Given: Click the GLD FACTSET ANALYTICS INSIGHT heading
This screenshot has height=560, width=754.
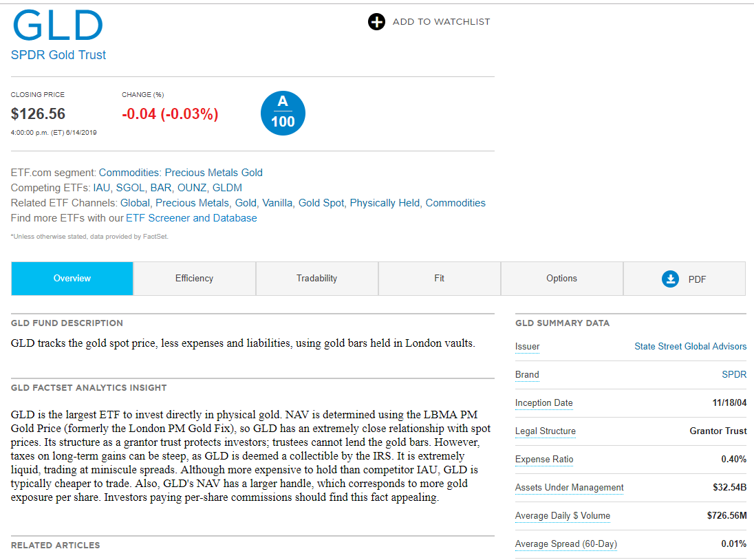Looking at the screenshot, I should point(89,387).
